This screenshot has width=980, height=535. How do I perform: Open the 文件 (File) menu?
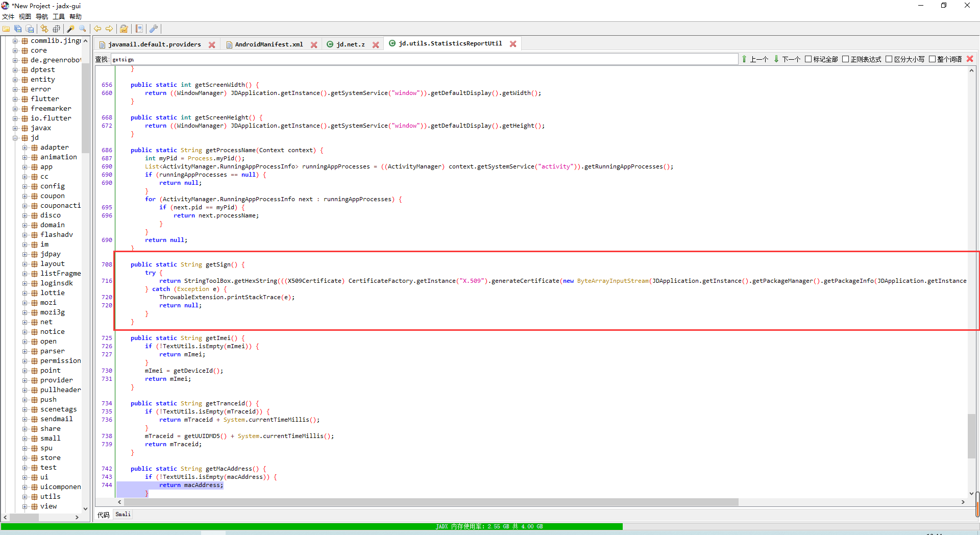pyautogui.click(x=8, y=17)
